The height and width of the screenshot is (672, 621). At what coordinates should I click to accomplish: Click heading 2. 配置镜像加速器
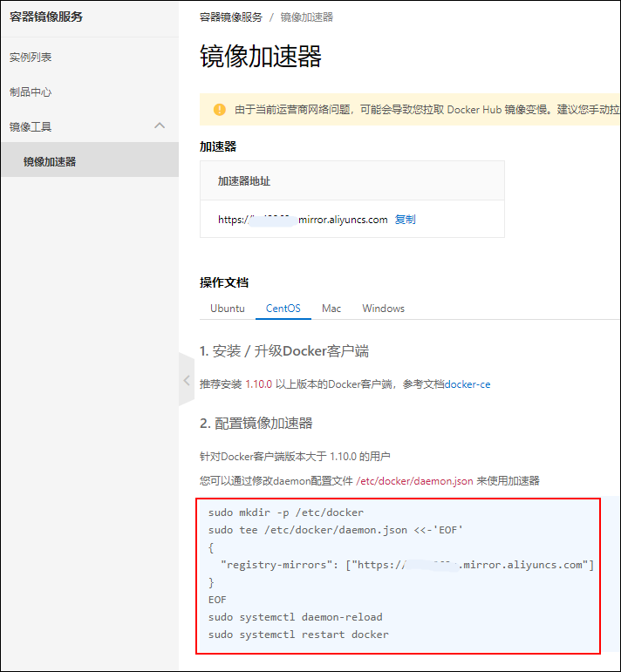[256, 424]
